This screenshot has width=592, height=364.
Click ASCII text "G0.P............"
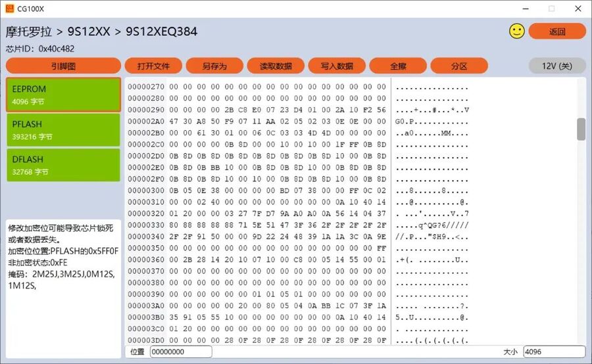pos(432,122)
